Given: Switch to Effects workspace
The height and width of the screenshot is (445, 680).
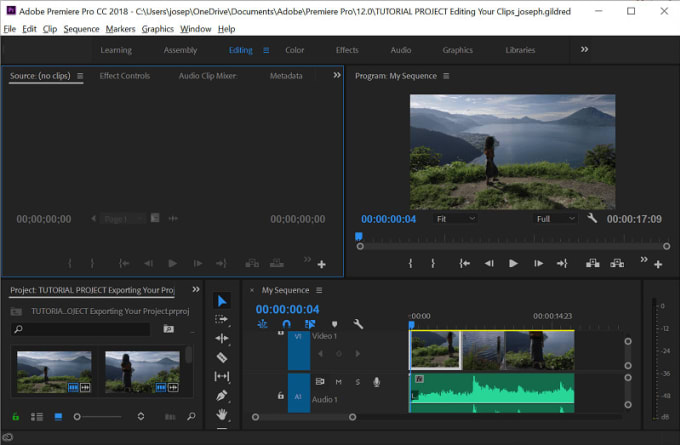Looking at the screenshot, I should pyautogui.click(x=347, y=50).
